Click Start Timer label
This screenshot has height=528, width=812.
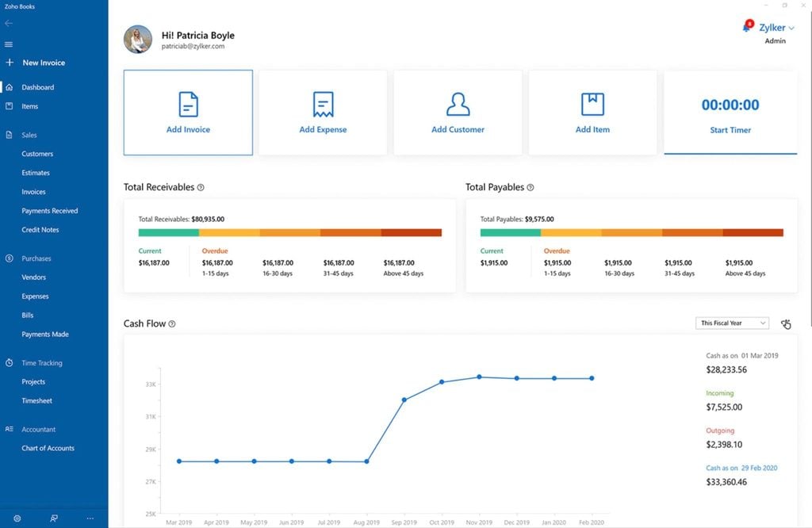pyautogui.click(x=730, y=130)
